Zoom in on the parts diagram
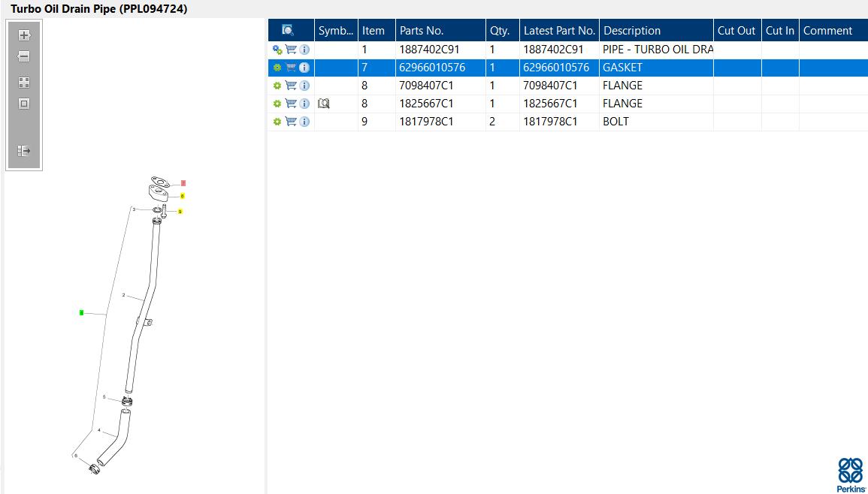868x494 pixels. (24, 35)
